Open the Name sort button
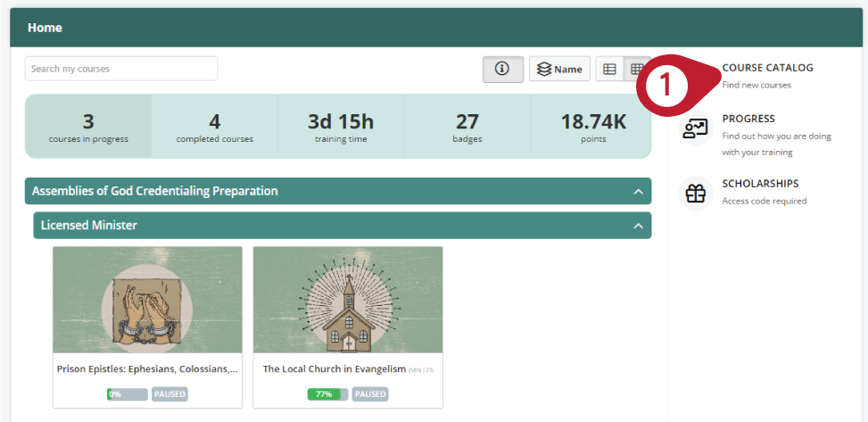868x422 pixels. [x=559, y=70]
